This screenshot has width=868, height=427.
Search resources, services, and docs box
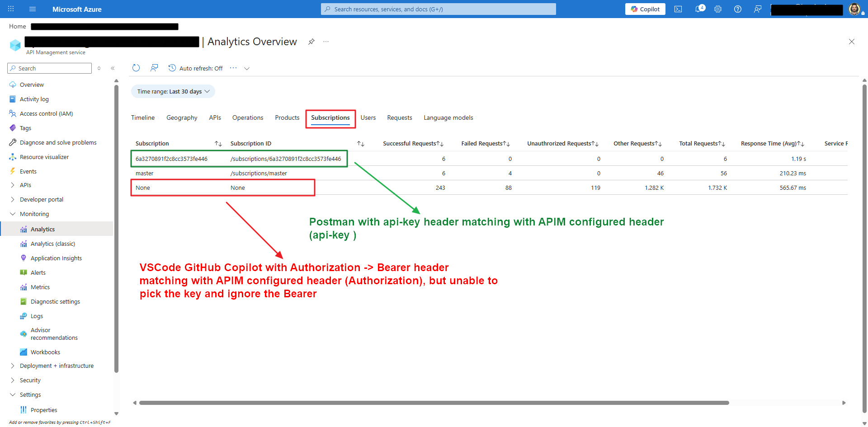[439, 9]
